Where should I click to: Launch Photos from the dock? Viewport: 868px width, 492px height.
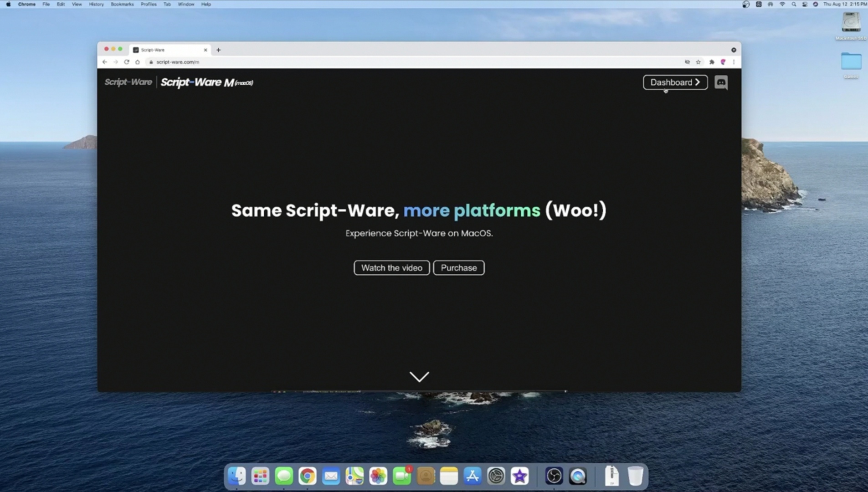[378, 476]
